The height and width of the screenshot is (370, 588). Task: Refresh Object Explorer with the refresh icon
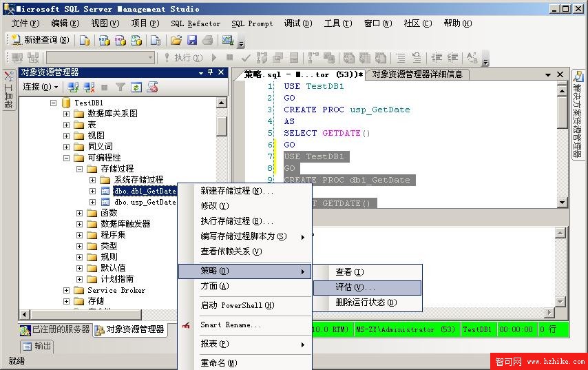click(x=136, y=88)
